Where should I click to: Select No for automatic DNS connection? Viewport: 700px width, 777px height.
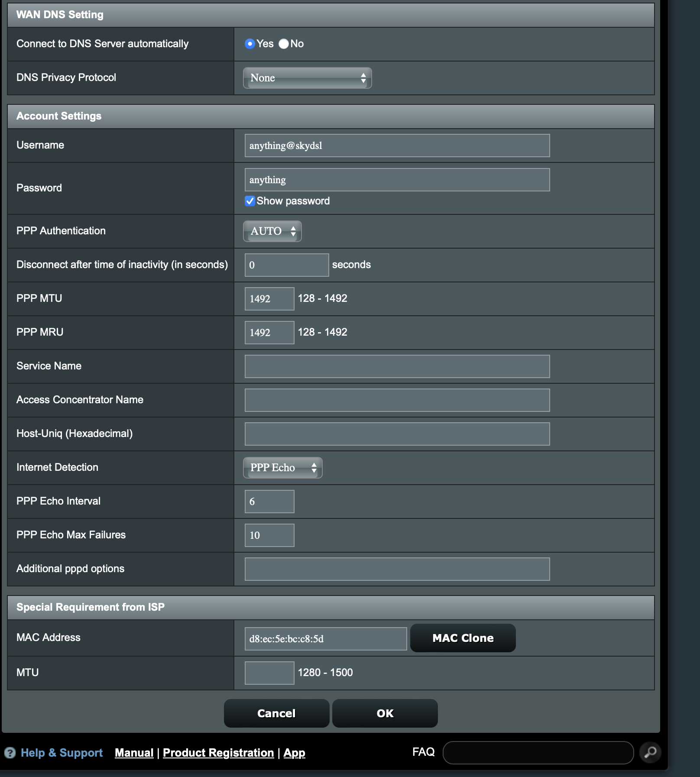coord(284,44)
